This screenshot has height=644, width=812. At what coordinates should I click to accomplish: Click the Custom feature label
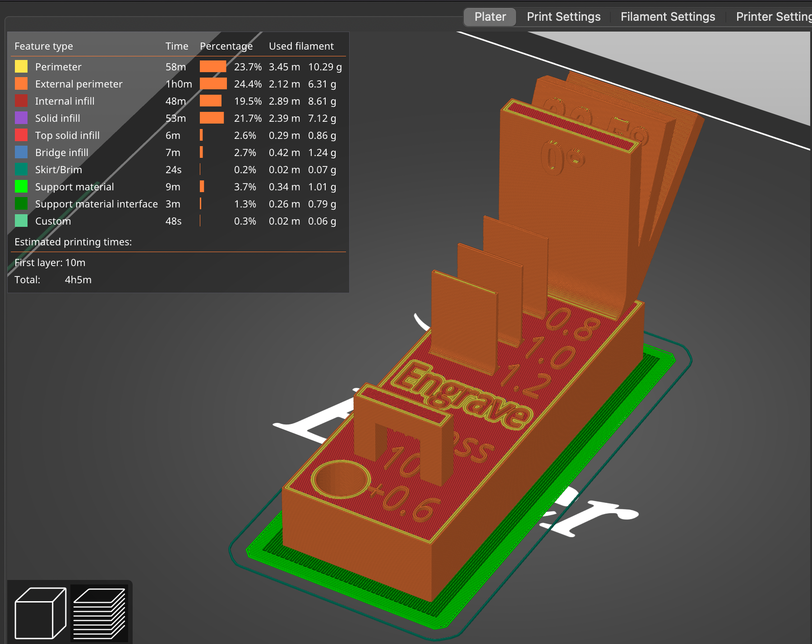click(x=53, y=221)
